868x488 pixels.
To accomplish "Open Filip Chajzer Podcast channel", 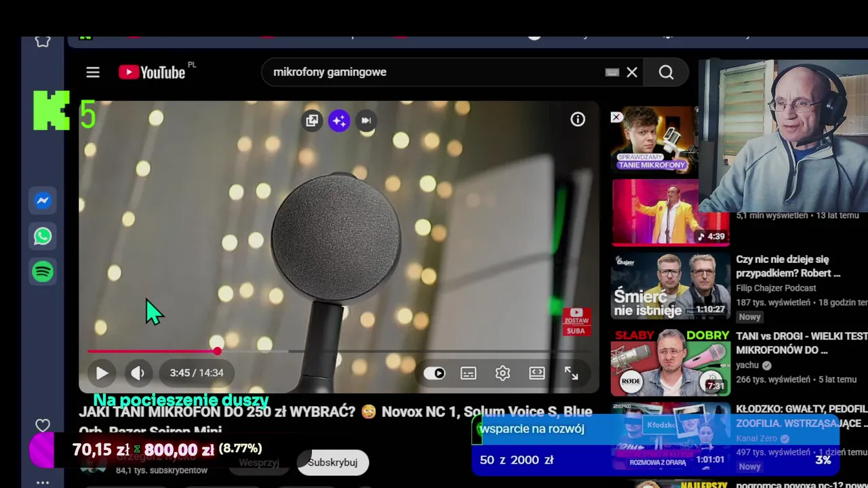I will click(776, 288).
